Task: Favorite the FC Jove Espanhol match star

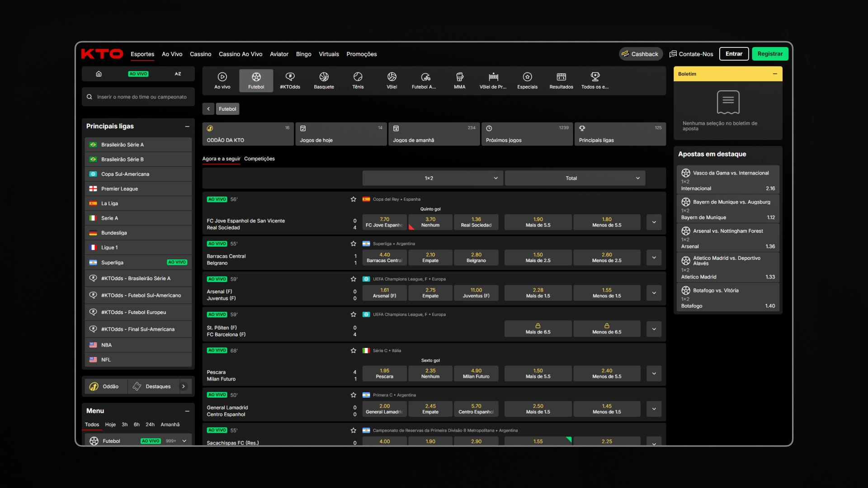Action: [354, 199]
